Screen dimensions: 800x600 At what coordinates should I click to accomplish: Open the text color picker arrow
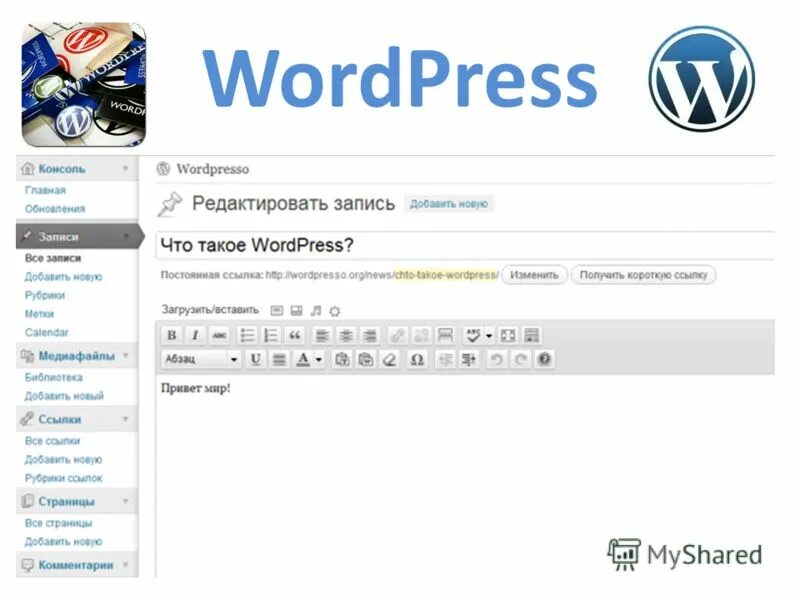coord(317,359)
